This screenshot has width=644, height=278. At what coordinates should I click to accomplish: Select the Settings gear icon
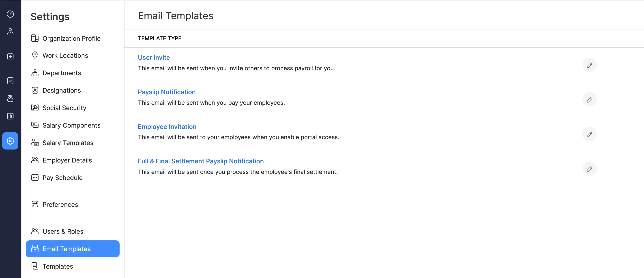(10, 141)
